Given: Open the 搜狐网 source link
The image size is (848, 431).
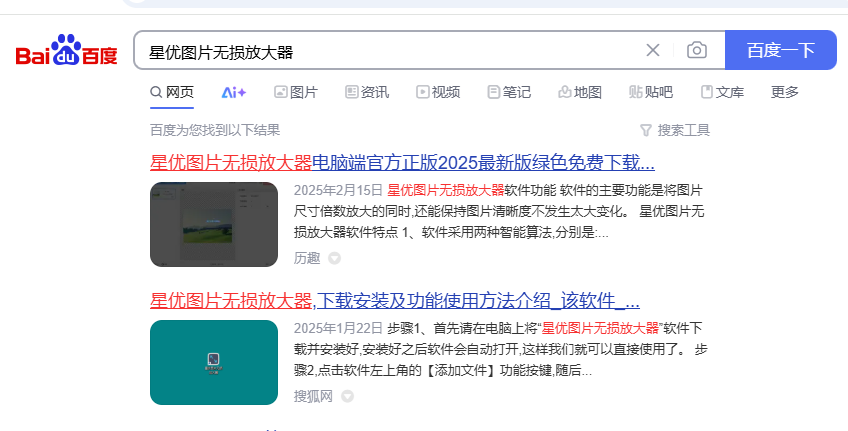Looking at the screenshot, I should pyautogui.click(x=314, y=396).
